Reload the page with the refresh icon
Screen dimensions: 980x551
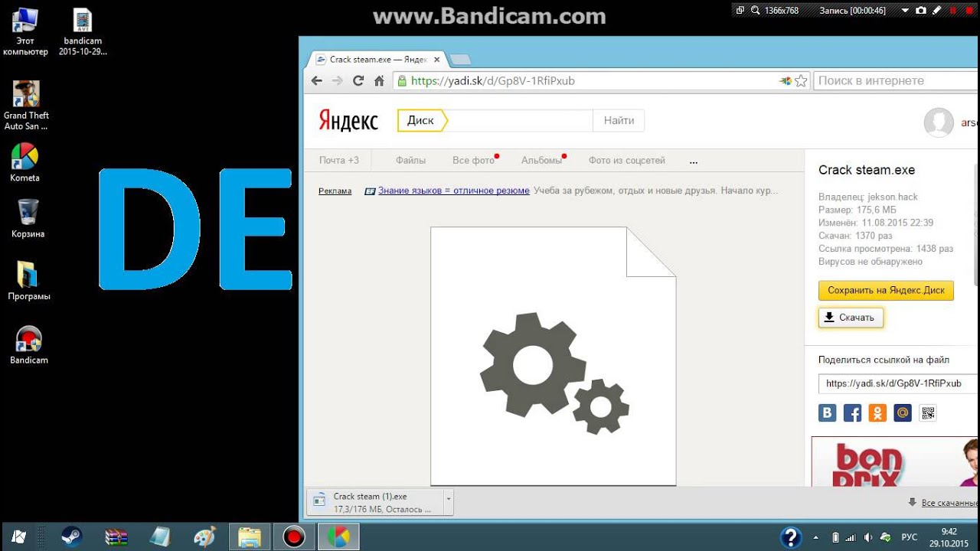358,80
